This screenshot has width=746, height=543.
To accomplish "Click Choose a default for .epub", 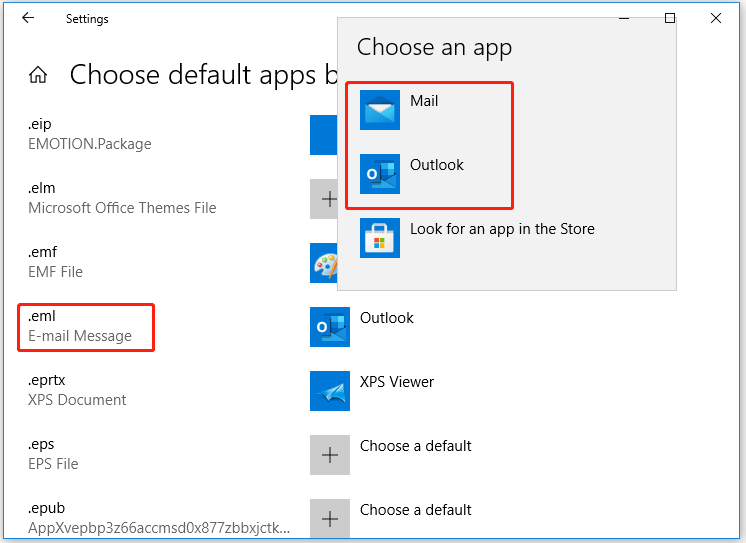I will click(x=415, y=510).
